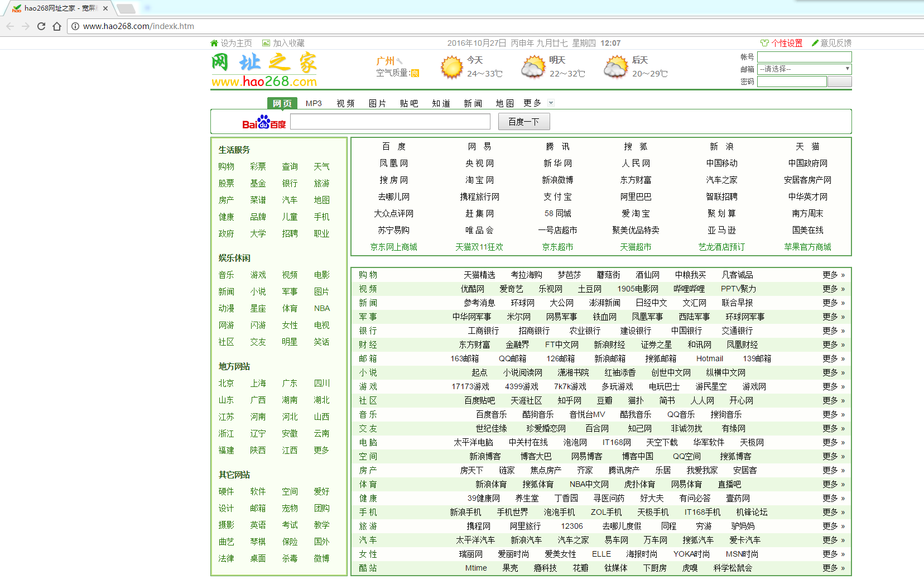Open the 新浪微博 link

pos(557,180)
